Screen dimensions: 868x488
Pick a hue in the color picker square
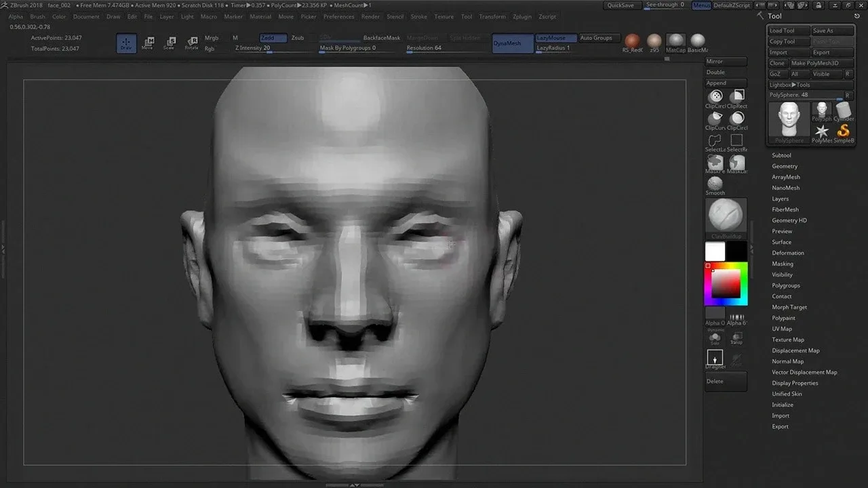(726, 284)
